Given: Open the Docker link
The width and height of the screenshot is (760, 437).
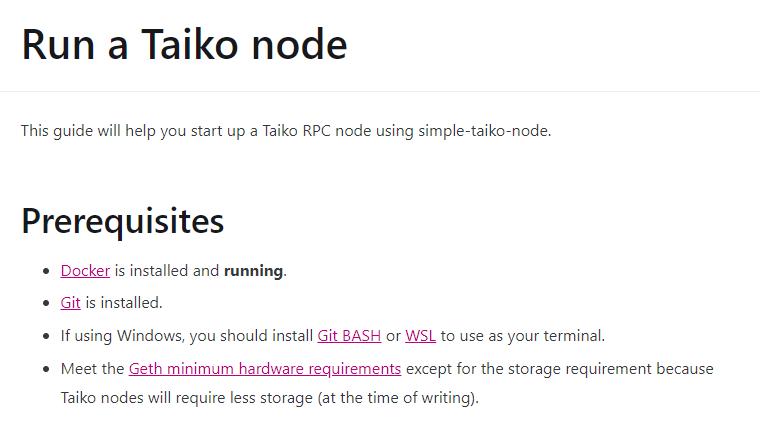Looking at the screenshot, I should 85,270.
